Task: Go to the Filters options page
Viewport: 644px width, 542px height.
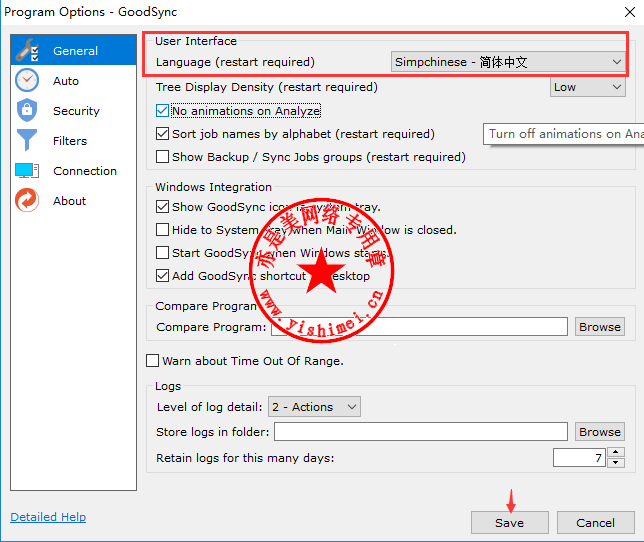Action: 74,140
